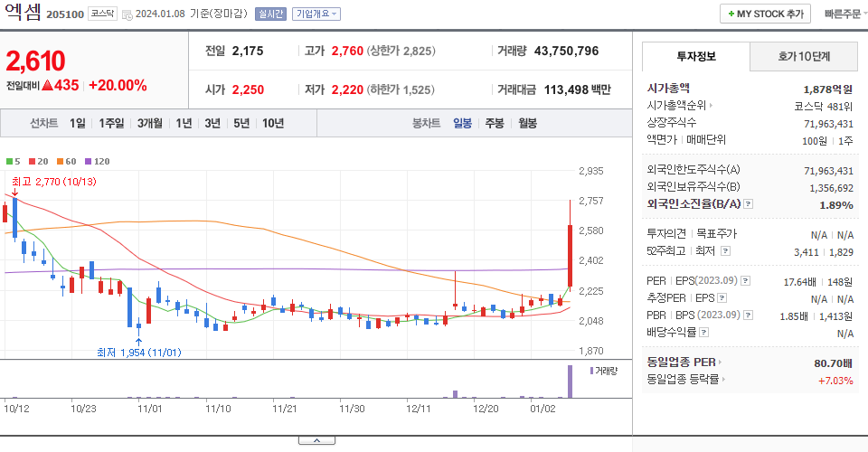Click the 최고 2,770 (10/13) marker
Viewport: 868px width, 452px height.
pyautogui.click(x=53, y=182)
